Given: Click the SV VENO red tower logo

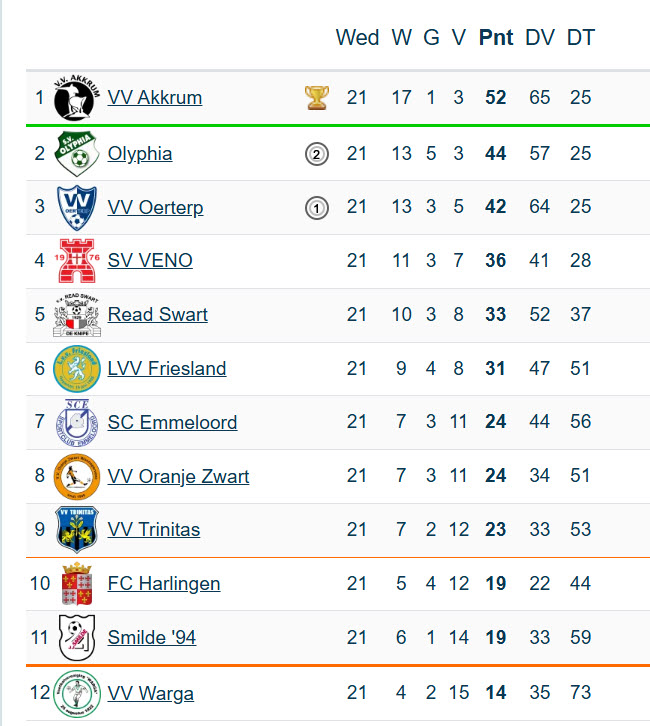Looking at the screenshot, I should (x=77, y=261).
